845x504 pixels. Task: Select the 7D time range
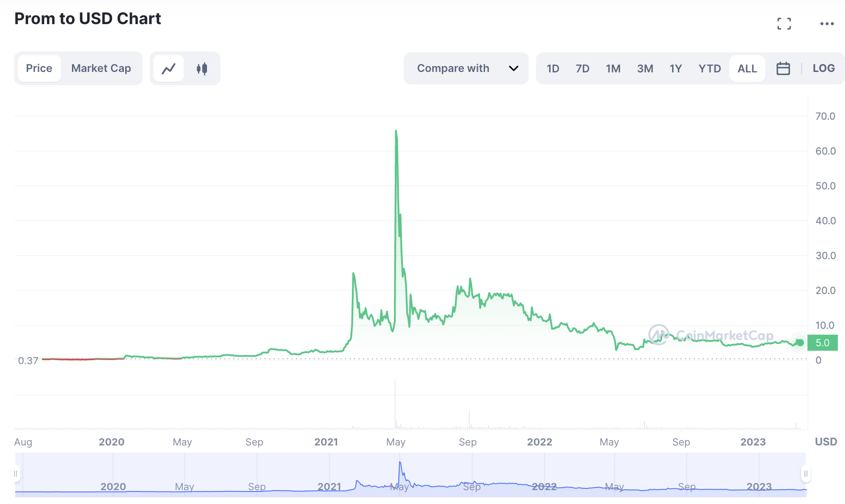582,68
